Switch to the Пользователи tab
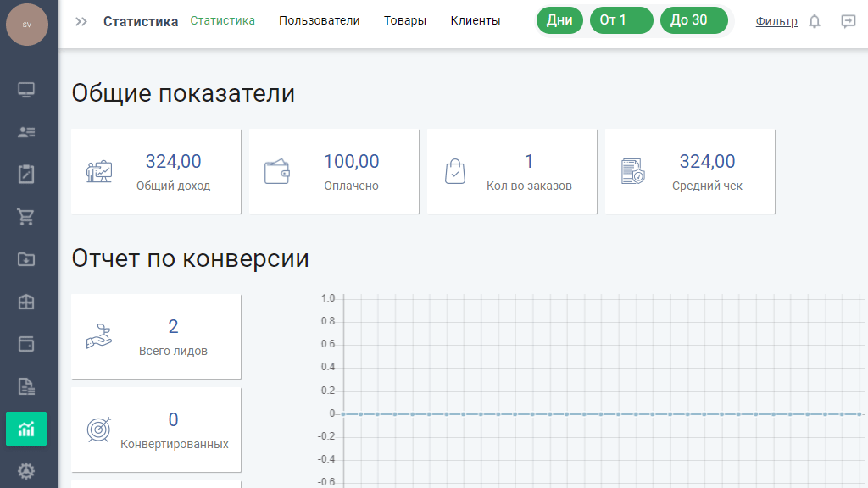The image size is (868, 488). click(320, 21)
